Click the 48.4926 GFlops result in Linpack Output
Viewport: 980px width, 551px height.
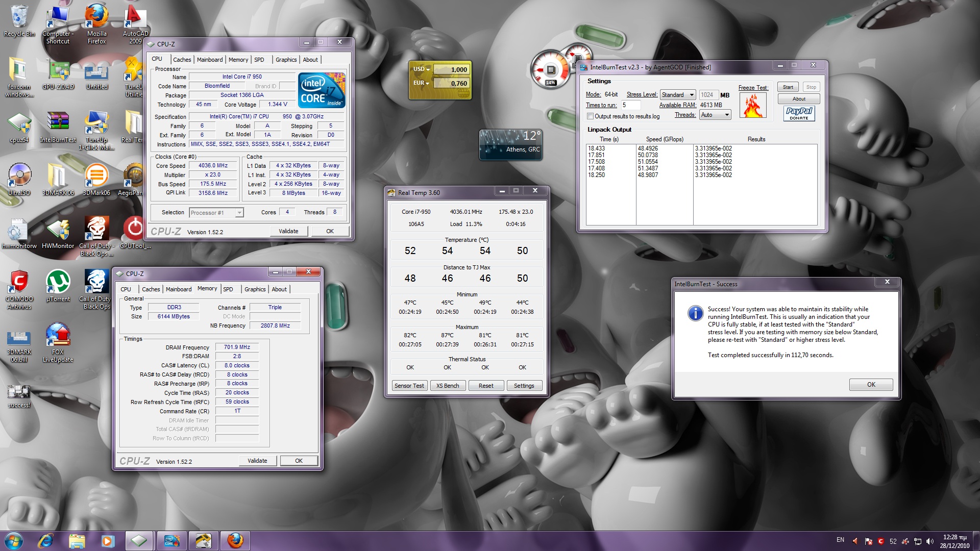point(648,148)
